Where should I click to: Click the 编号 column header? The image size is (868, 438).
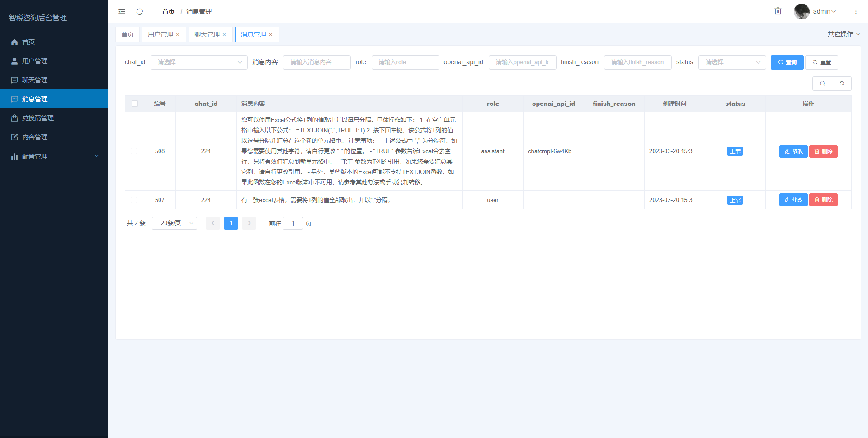click(160, 104)
